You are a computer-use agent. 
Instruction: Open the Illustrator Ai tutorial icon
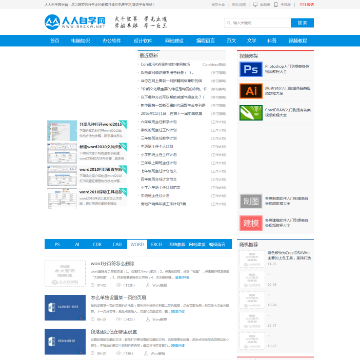pyautogui.click(x=251, y=91)
